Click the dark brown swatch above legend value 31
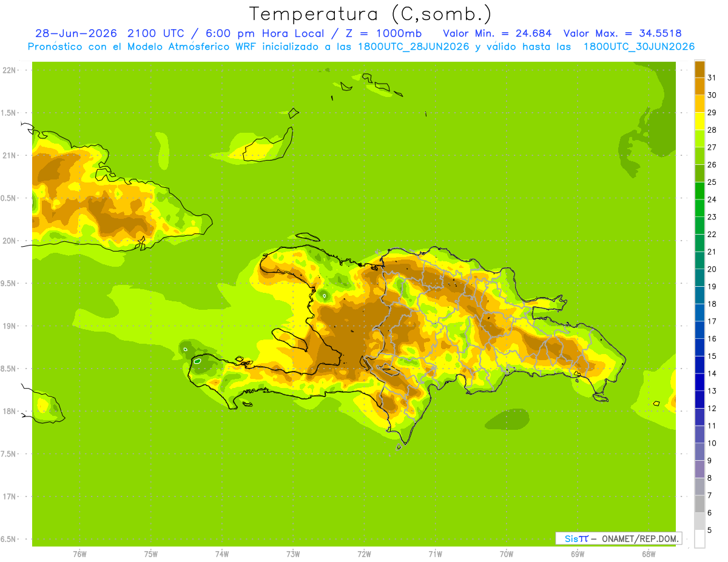 tap(699, 69)
